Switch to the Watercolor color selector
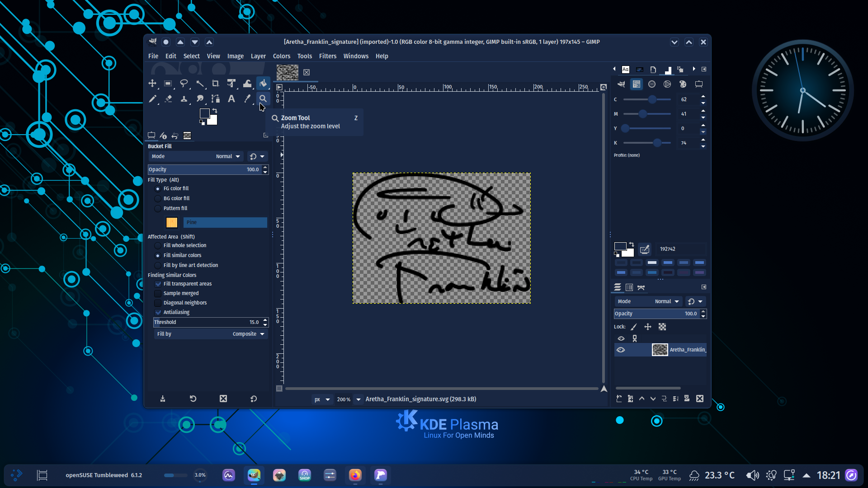Viewport: 868px width, 488px height. point(652,84)
